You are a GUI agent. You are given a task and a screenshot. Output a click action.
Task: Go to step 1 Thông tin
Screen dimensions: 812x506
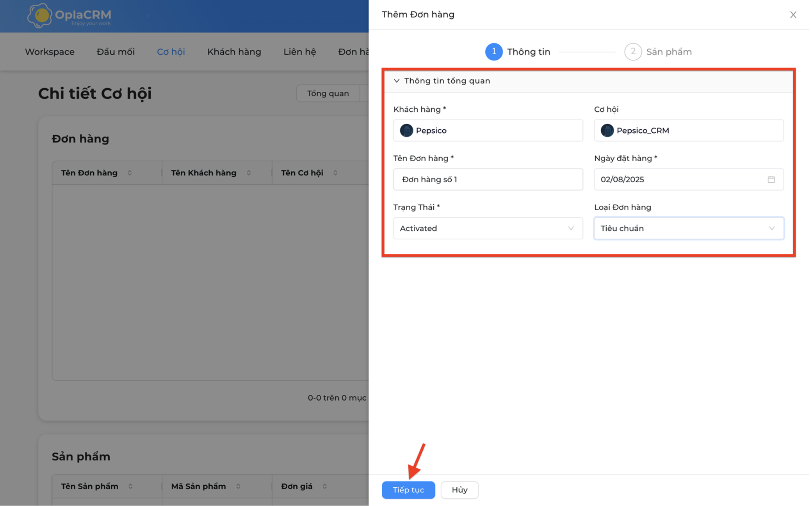[x=518, y=52]
